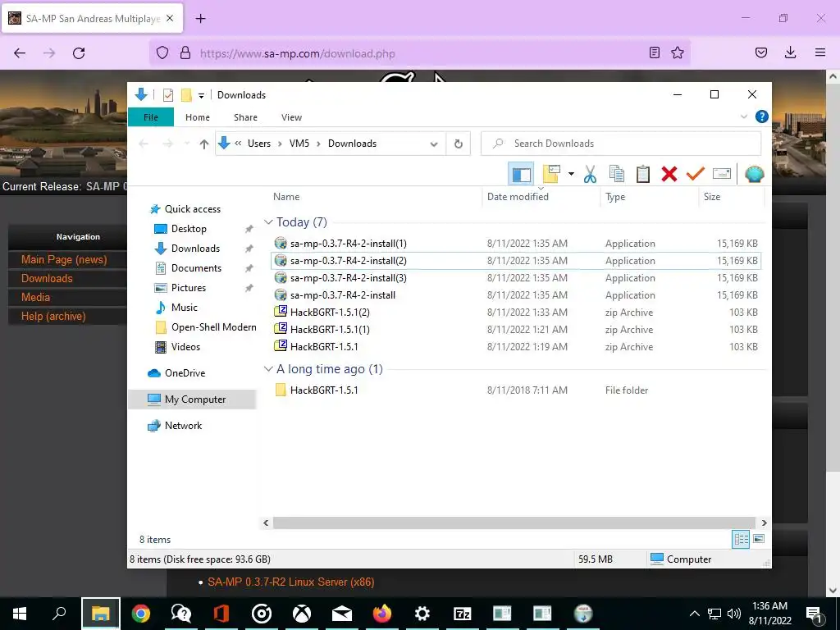Image resolution: width=840 pixels, height=630 pixels.
Task: Click the Search Downloads field
Action: tap(622, 144)
